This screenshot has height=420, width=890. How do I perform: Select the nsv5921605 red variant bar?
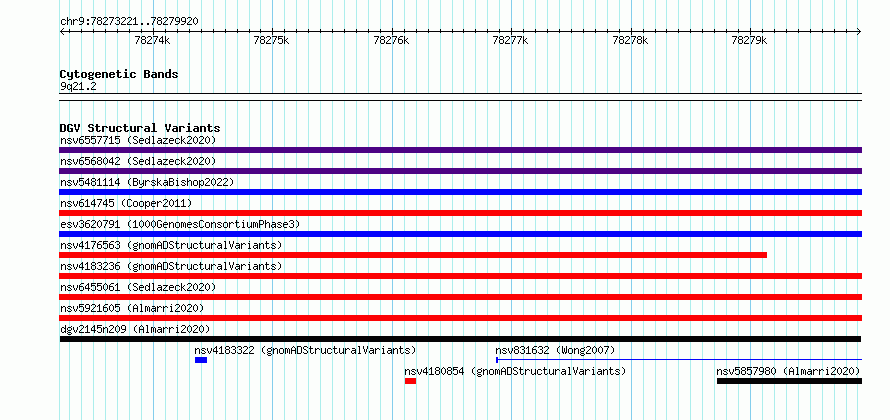(460, 318)
